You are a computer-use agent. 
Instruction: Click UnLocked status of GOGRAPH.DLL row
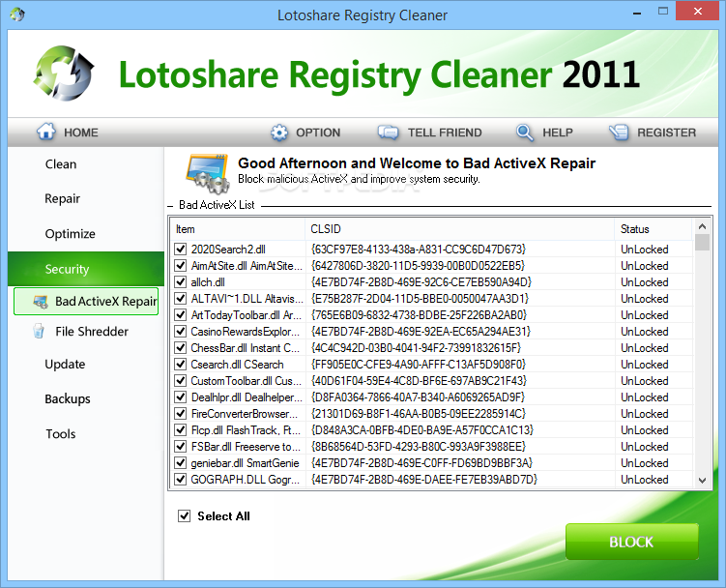645,479
